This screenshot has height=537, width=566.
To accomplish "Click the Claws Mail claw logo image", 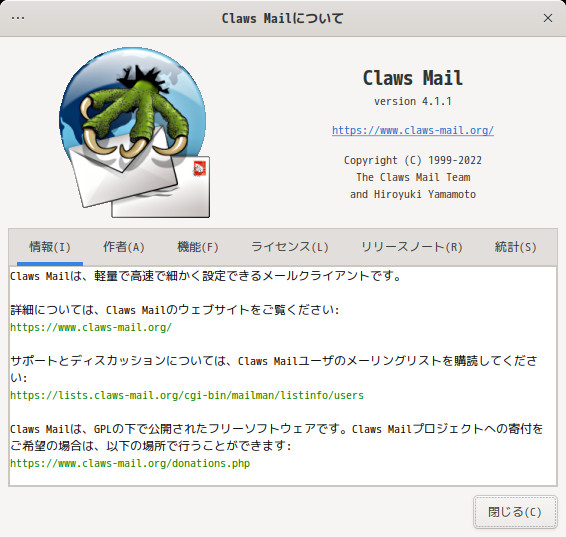I will pos(135,132).
